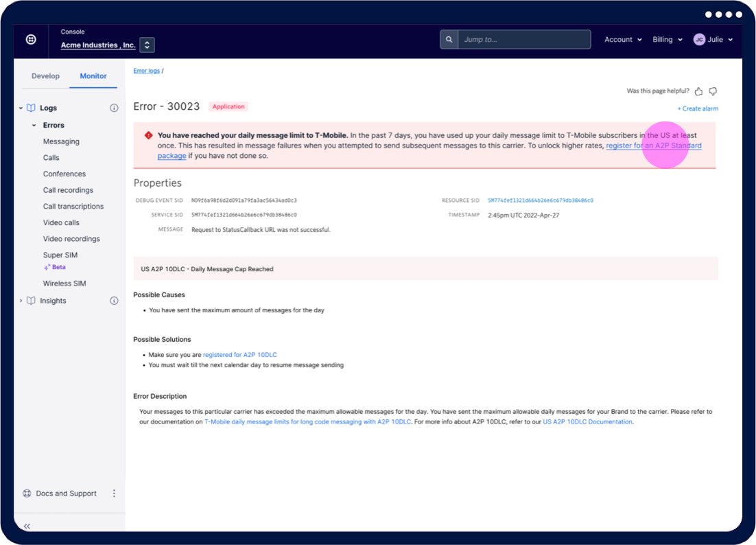Click the search magnifier icon

[x=449, y=40]
